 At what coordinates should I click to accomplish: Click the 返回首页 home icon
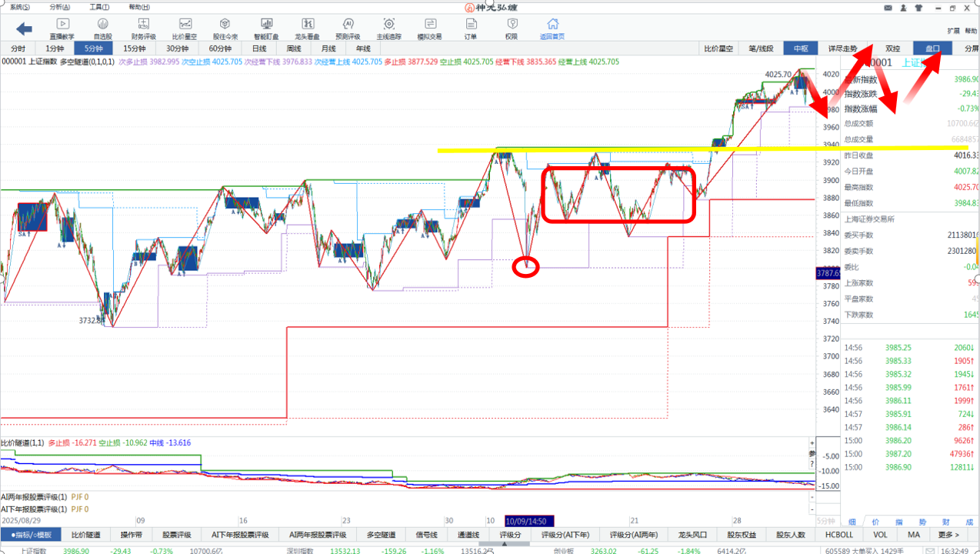tap(552, 29)
